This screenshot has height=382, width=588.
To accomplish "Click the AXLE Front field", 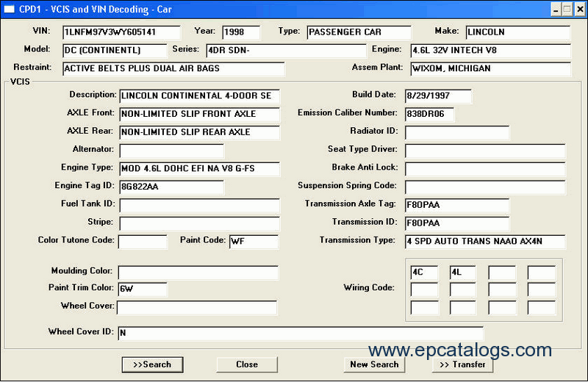I will 199,114.
